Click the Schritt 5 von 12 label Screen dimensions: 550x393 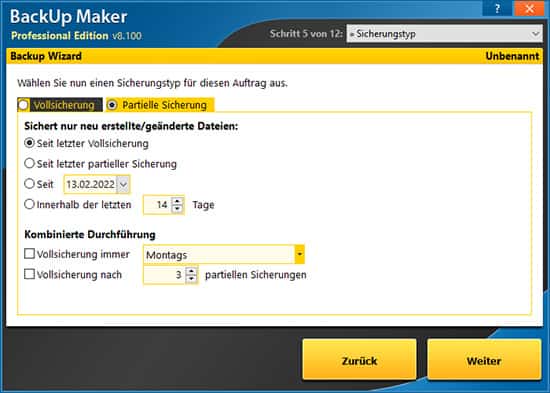tap(306, 34)
